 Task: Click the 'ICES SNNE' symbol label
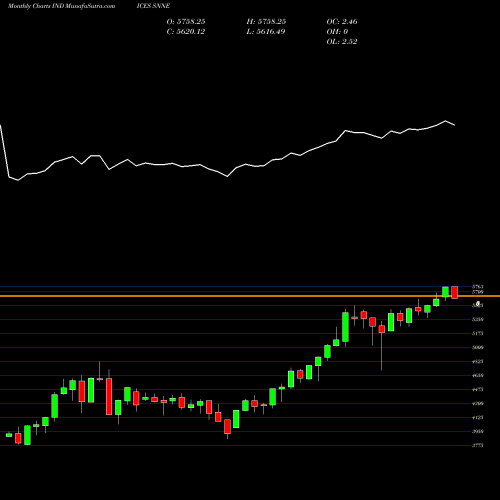[153, 6]
